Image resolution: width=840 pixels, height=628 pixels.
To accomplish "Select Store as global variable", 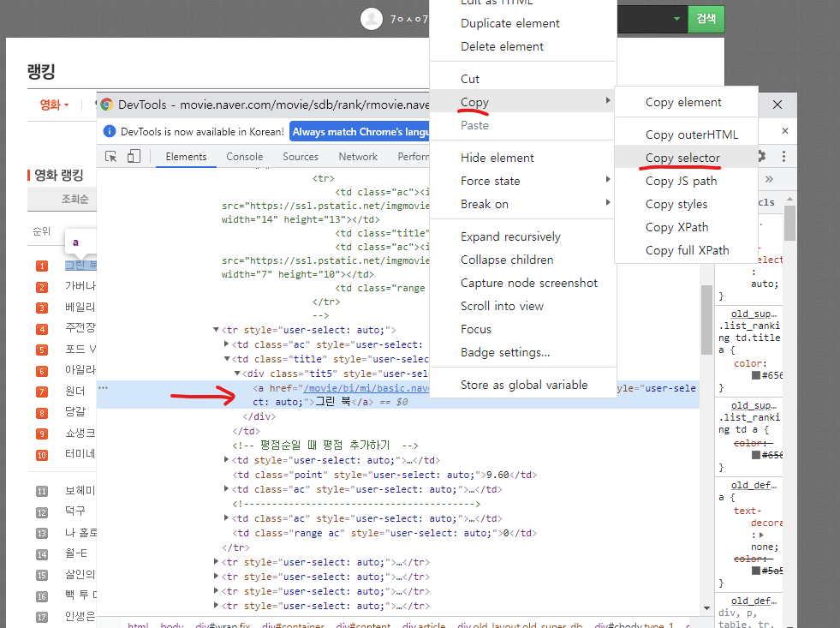I will [523, 384].
